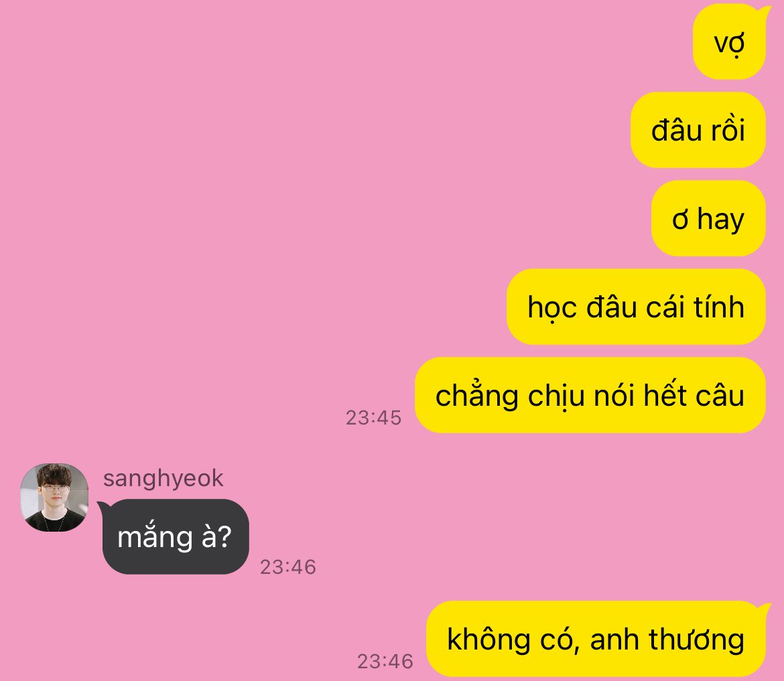Screen dimensions: 784x681
Task: Tap the "không có, anh thương" message
Action: 596,639
